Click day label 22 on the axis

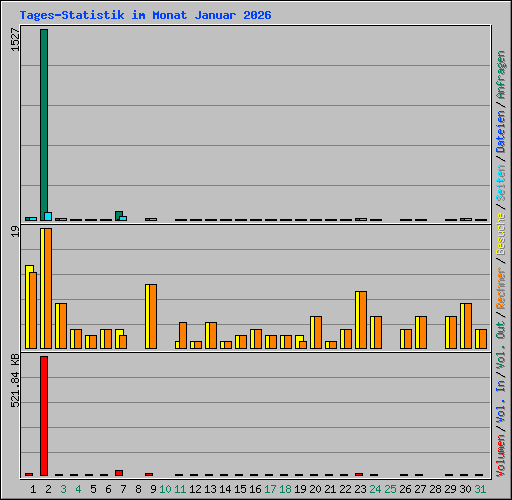click(345, 489)
